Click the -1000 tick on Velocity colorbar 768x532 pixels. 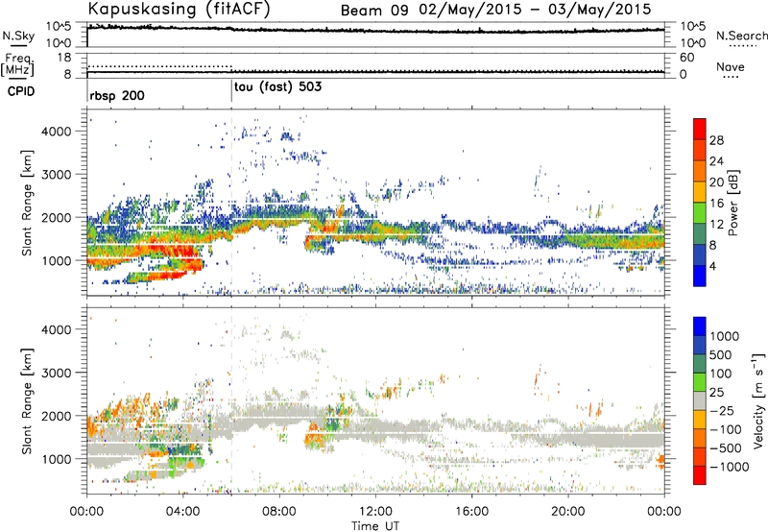pos(730,467)
